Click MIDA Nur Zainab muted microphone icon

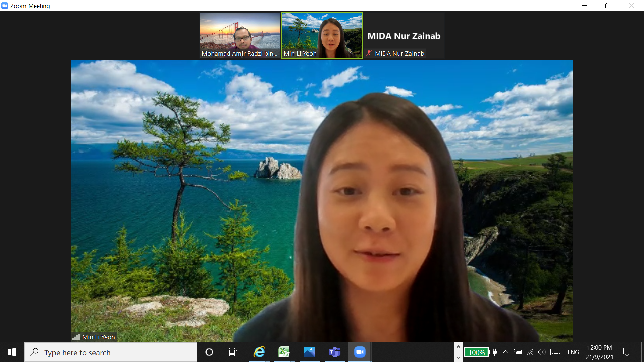pyautogui.click(x=369, y=53)
